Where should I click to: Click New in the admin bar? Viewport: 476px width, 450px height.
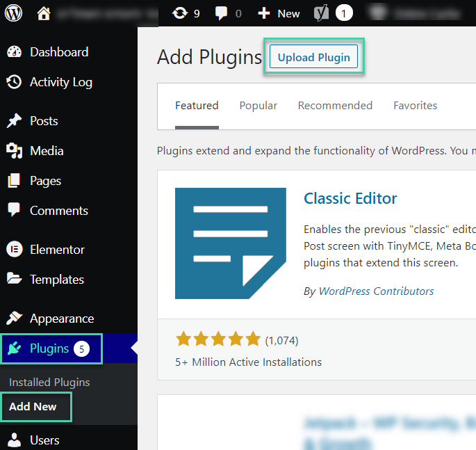pos(288,14)
